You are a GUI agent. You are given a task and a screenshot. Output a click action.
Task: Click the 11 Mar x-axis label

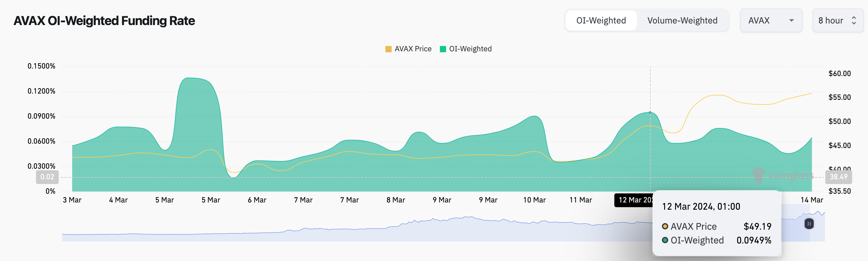click(x=581, y=200)
